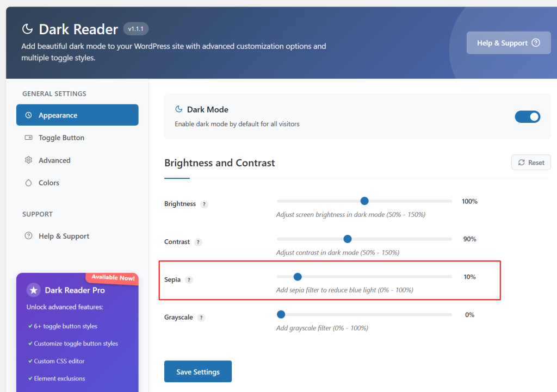Click the 100% Brightness value
The image size is (557, 392).
(469, 201)
